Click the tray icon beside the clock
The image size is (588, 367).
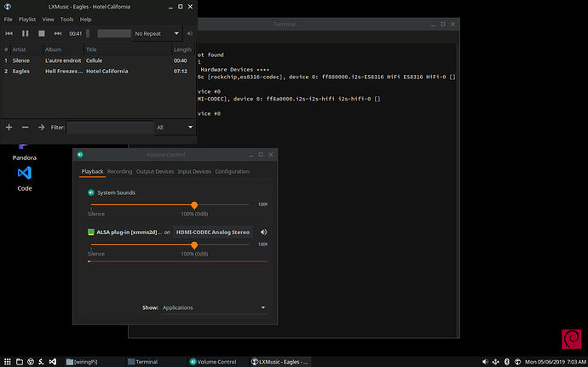517,362
